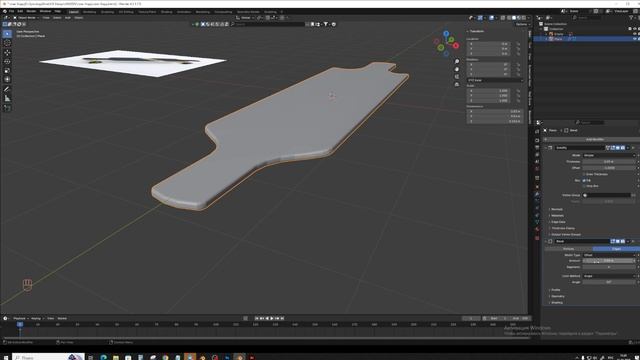This screenshot has height=360, width=640.
Task: Toggle Only Rim checkbox in Solidify
Action: (584, 186)
